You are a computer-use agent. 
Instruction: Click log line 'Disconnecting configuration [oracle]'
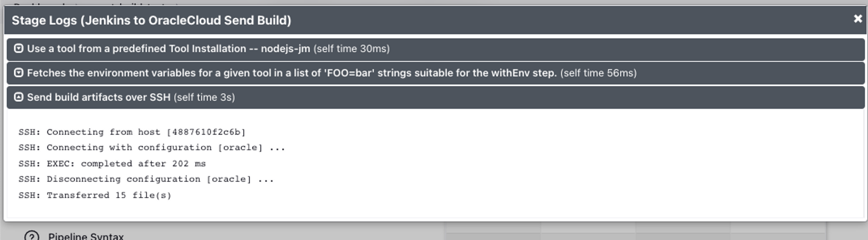point(146,179)
